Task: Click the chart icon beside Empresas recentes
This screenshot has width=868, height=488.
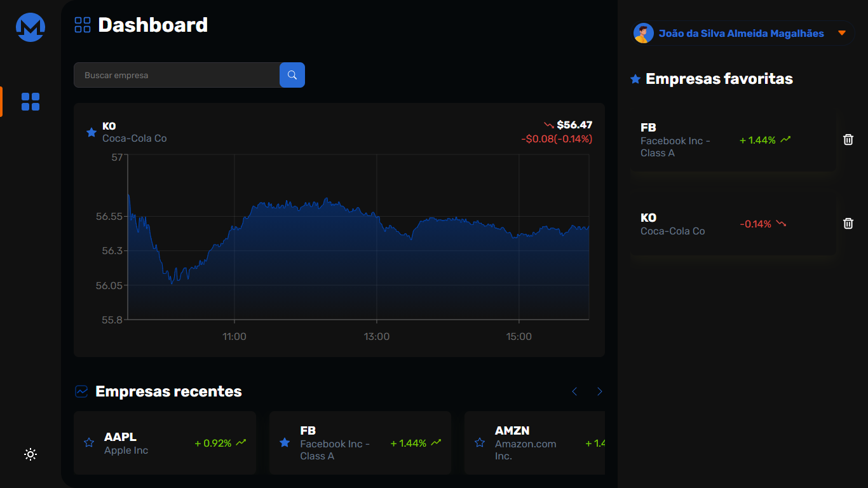Action: [x=81, y=391]
